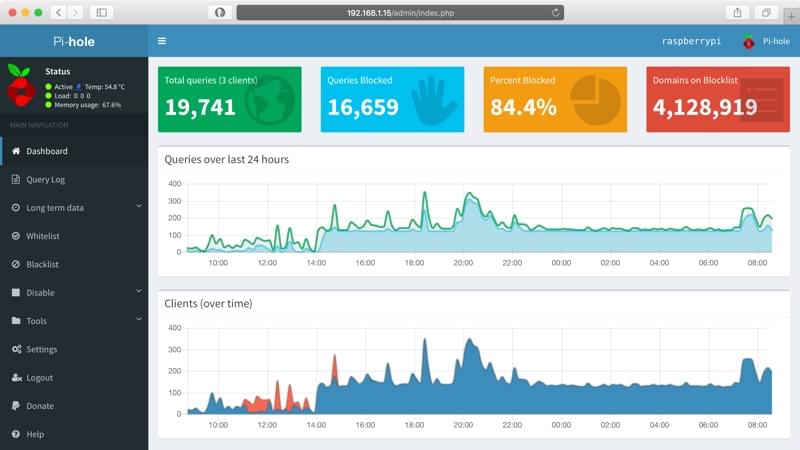Click the Dashboard home icon
This screenshot has height=450, width=800.
coord(16,151)
